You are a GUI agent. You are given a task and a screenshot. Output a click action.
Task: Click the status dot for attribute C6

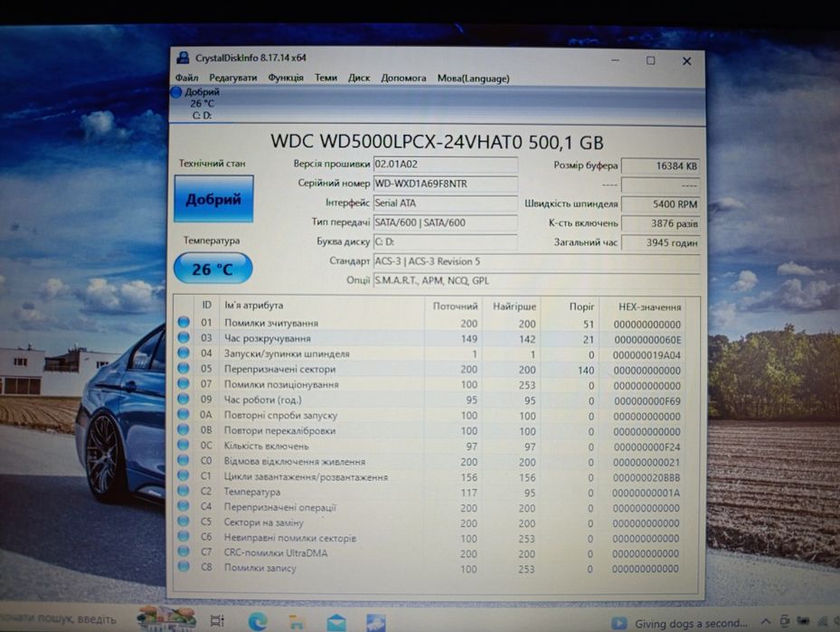[x=184, y=535]
